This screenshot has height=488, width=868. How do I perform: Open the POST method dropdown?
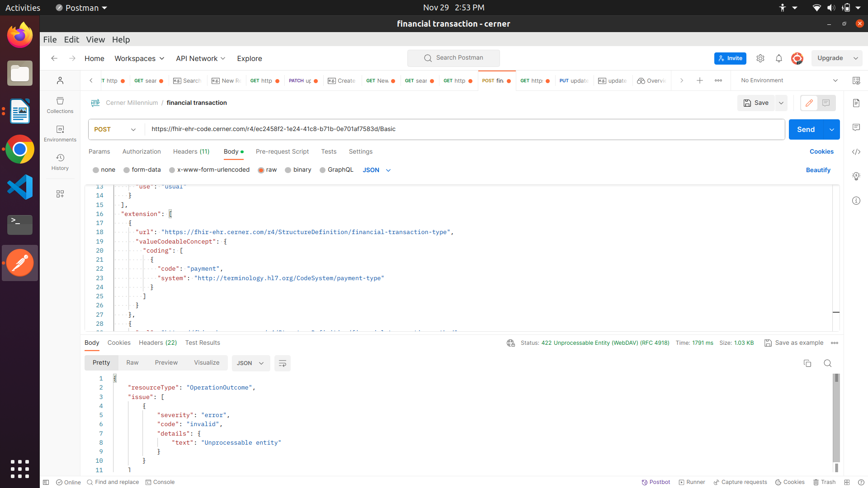pyautogui.click(x=115, y=129)
